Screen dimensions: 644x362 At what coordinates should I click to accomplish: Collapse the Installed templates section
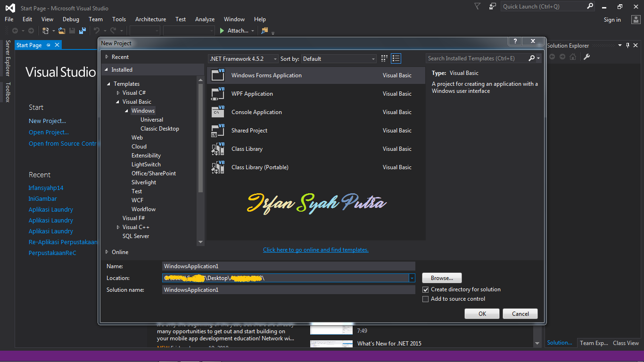coord(107,70)
